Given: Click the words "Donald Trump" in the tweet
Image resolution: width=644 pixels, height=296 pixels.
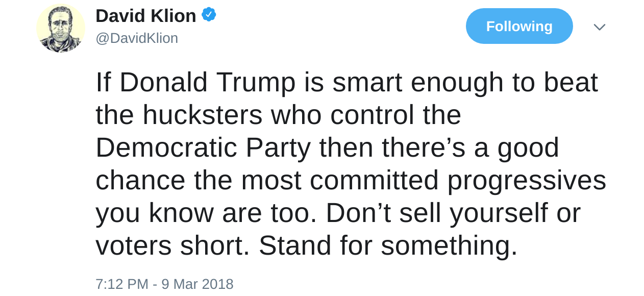Looking at the screenshot, I should pos(207,82).
